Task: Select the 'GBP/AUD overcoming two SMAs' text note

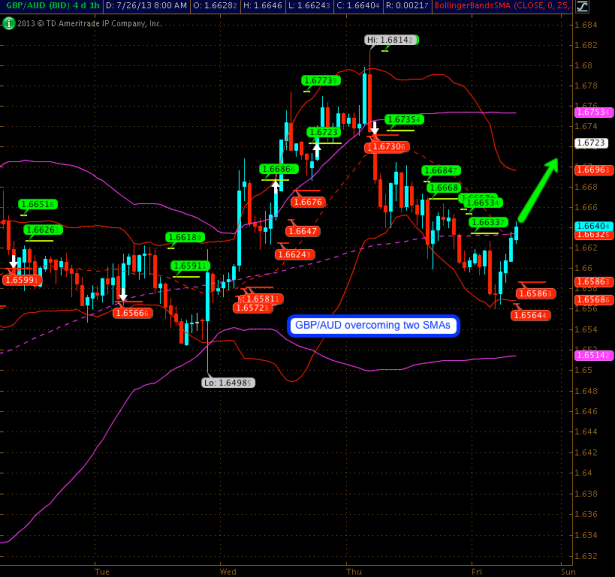Action: [x=373, y=326]
